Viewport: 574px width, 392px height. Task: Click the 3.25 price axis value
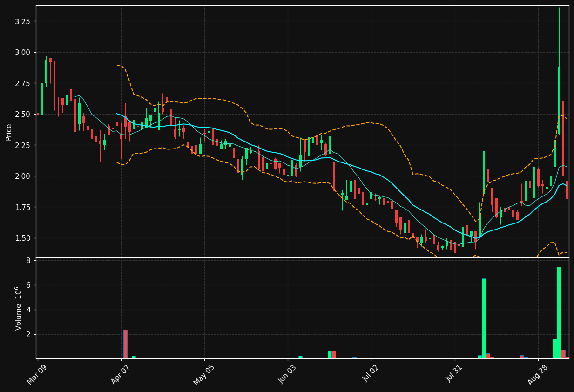click(23, 21)
